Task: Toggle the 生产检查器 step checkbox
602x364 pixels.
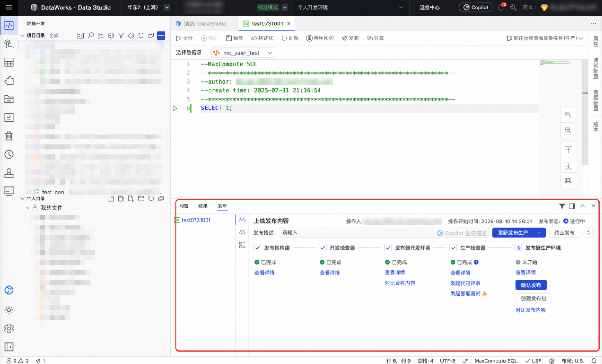Action: click(x=453, y=248)
